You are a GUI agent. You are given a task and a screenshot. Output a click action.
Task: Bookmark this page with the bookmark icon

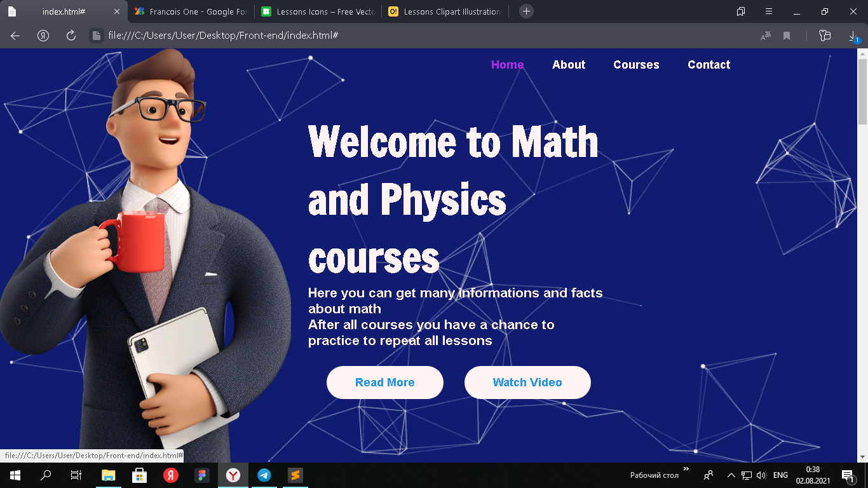[787, 36]
